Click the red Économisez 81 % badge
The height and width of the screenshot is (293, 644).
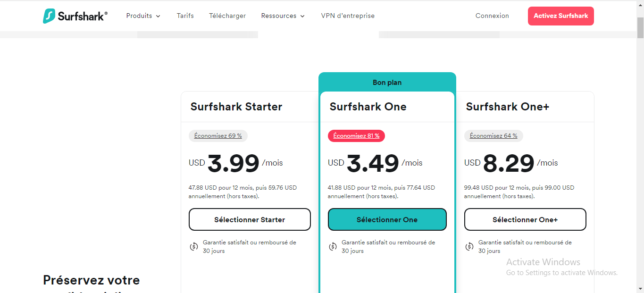coord(357,136)
